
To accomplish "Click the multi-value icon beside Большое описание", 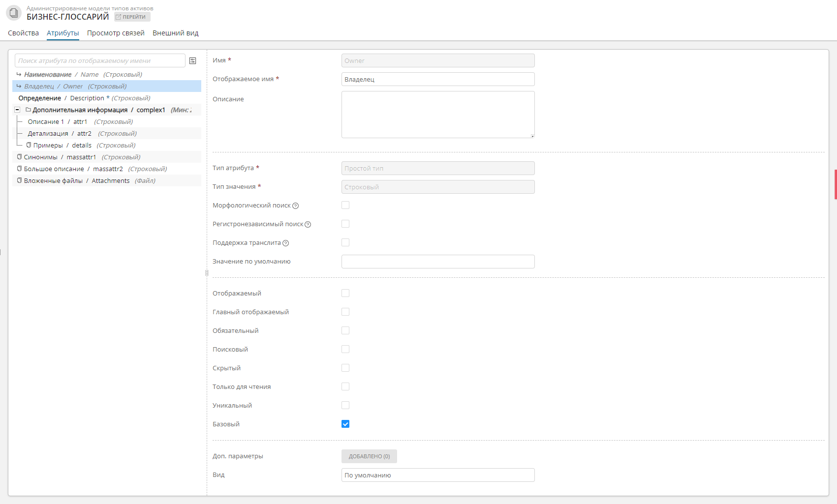I will 20,169.
